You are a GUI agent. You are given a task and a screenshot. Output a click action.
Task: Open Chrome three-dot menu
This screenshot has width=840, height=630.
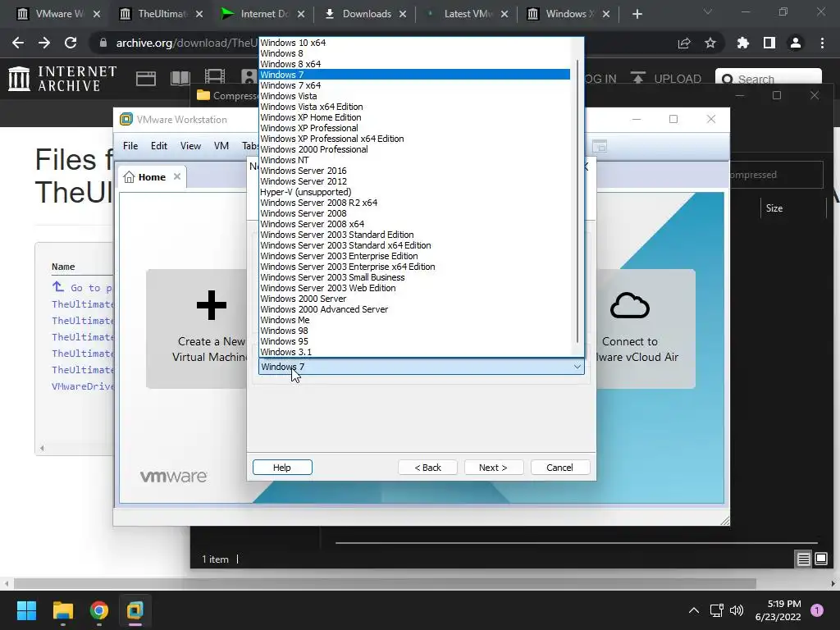(822, 43)
